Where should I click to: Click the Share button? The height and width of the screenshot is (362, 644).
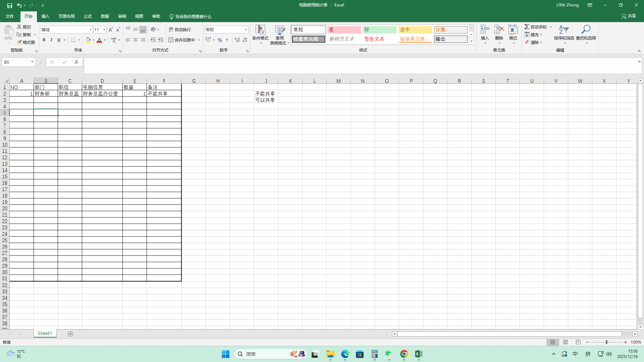point(629,16)
